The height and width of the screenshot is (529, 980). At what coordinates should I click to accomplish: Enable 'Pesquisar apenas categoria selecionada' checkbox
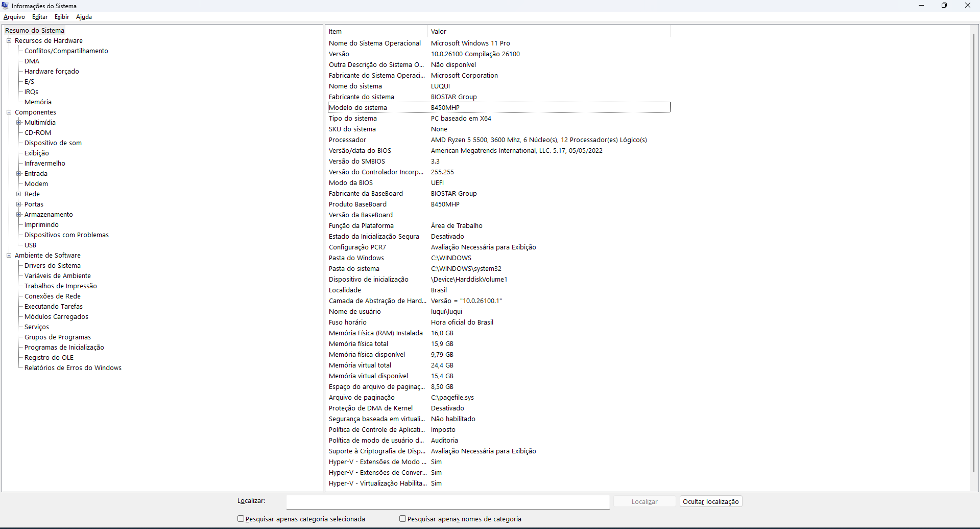[x=241, y=519]
